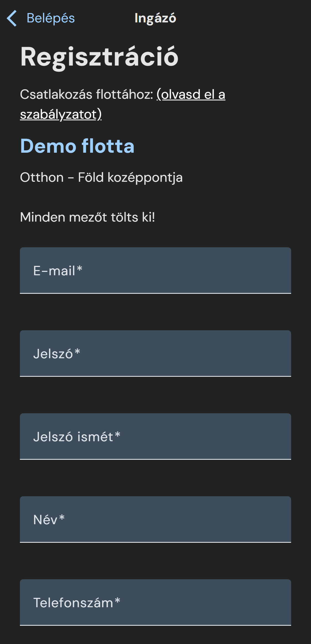Image resolution: width=311 pixels, height=644 pixels.
Task: Click the Ingázó app title
Action: [x=155, y=18]
